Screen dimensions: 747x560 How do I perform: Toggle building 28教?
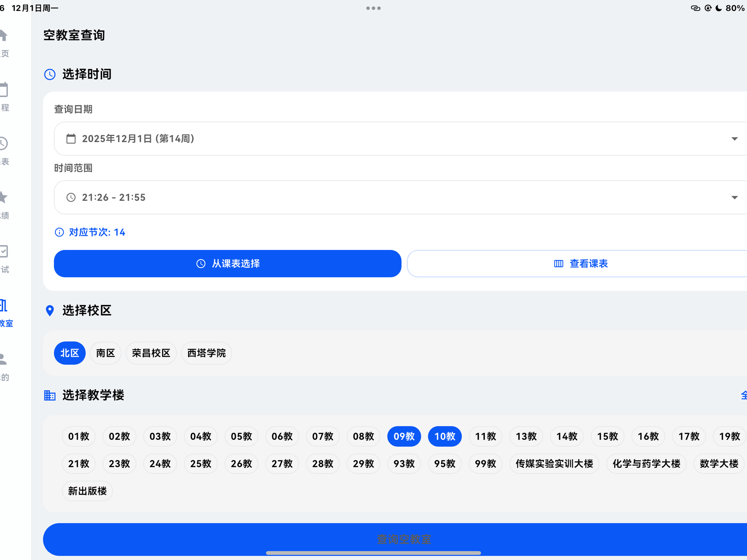(323, 464)
